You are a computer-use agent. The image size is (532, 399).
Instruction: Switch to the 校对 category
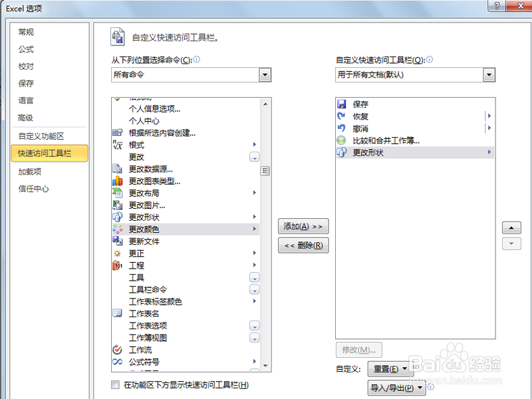pyautogui.click(x=26, y=66)
